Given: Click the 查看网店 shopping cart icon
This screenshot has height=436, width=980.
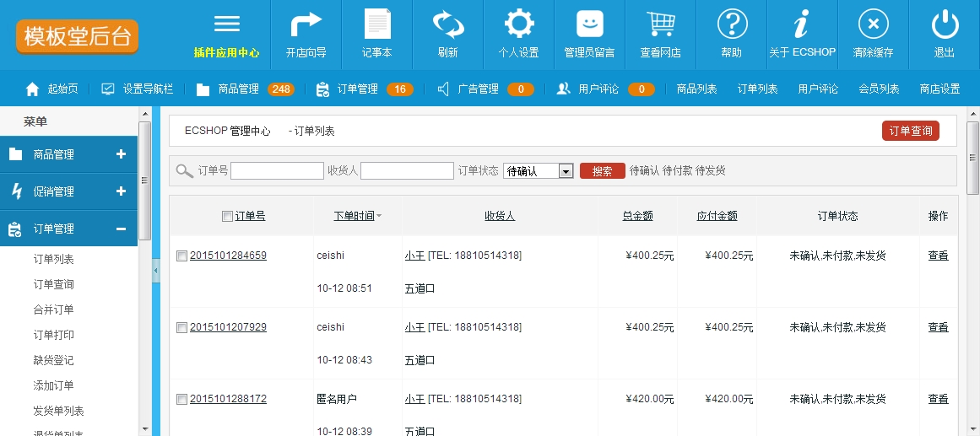Looking at the screenshot, I should click(660, 24).
